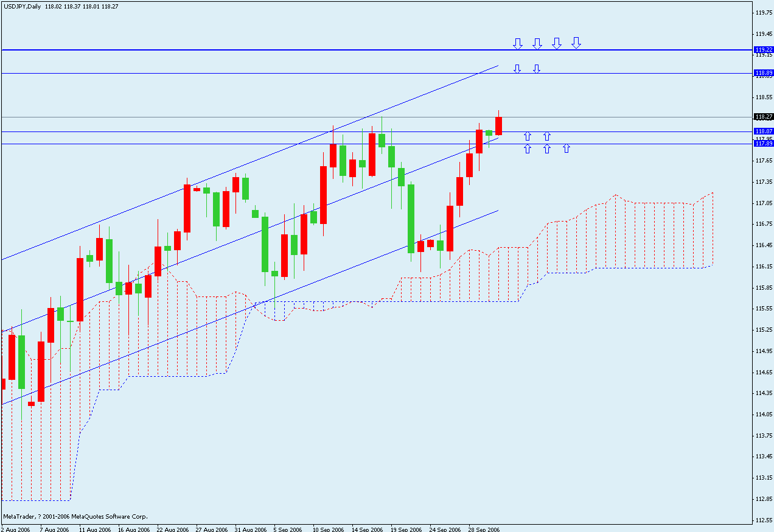Viewport: 774px width, 532px height.
Task: Click the 118.27 current price label
Action: [764, 116]
